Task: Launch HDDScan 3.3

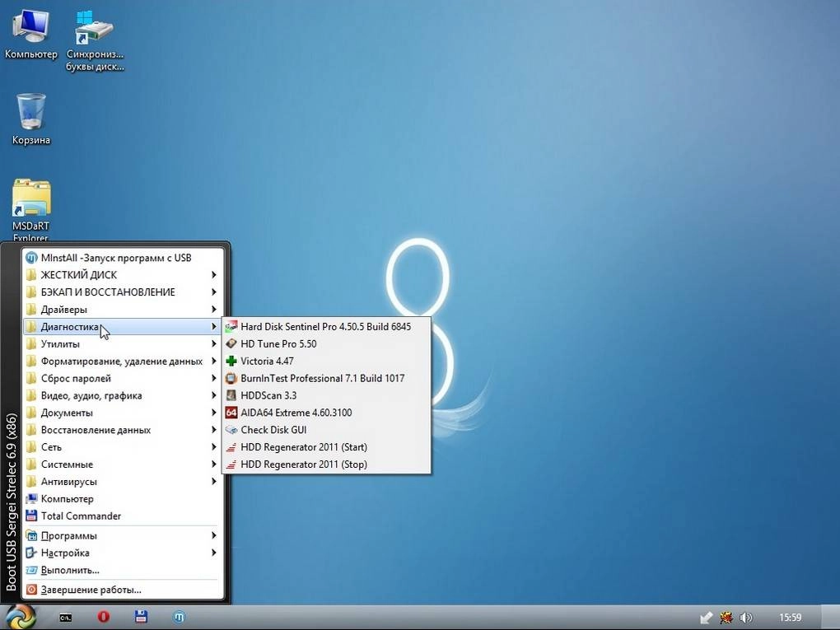Action: click(x=326, y=395)
